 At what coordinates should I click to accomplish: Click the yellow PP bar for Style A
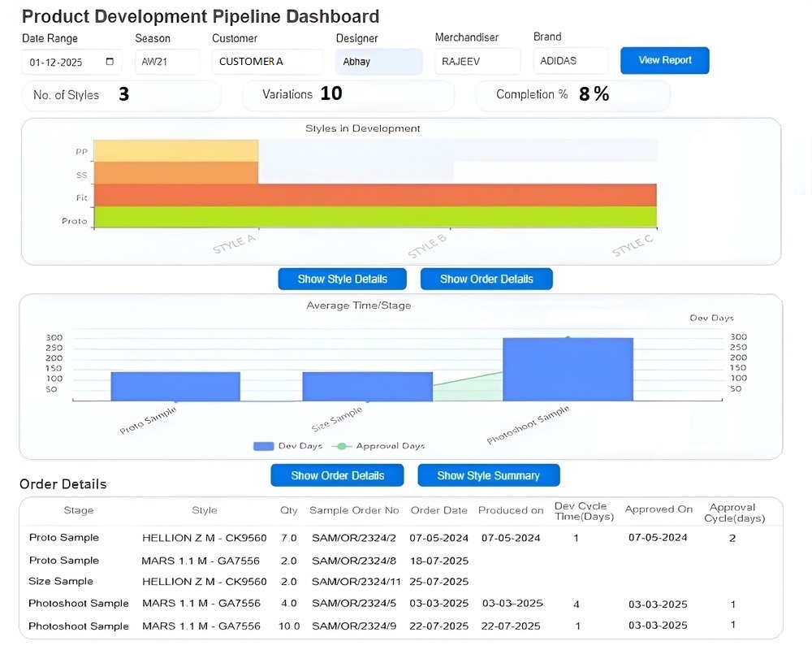coord(176,151)
